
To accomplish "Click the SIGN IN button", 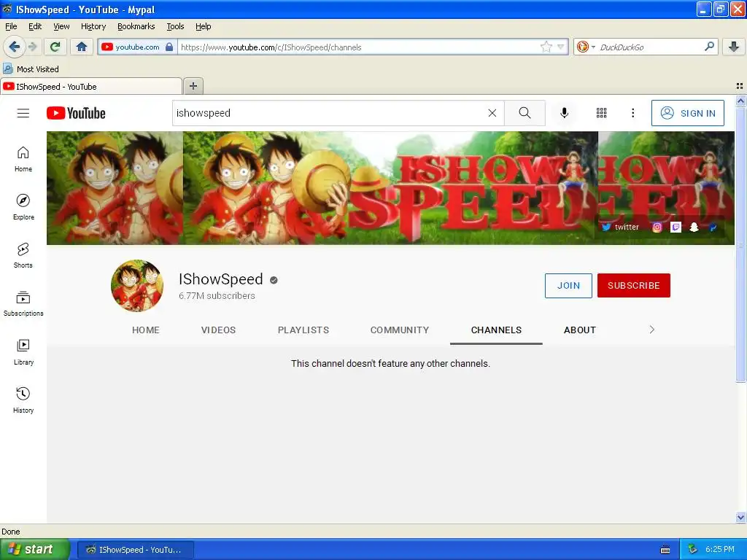I will click(687, 113).
